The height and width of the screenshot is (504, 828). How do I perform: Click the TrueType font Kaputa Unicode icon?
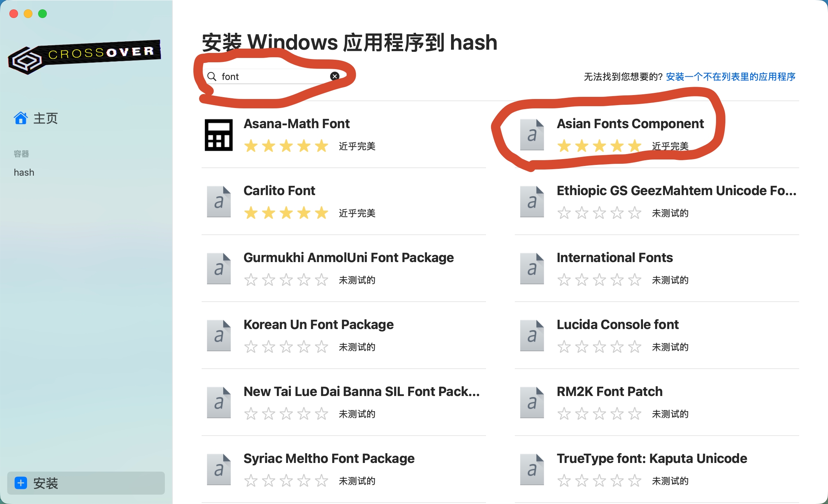coord(532,470)
